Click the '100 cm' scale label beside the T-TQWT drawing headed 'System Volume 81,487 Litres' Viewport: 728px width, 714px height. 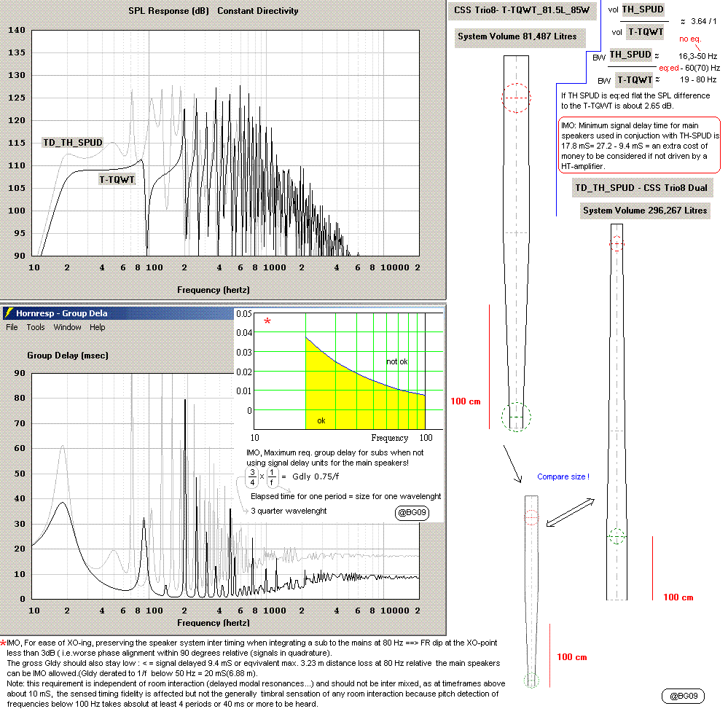[465, 401]
